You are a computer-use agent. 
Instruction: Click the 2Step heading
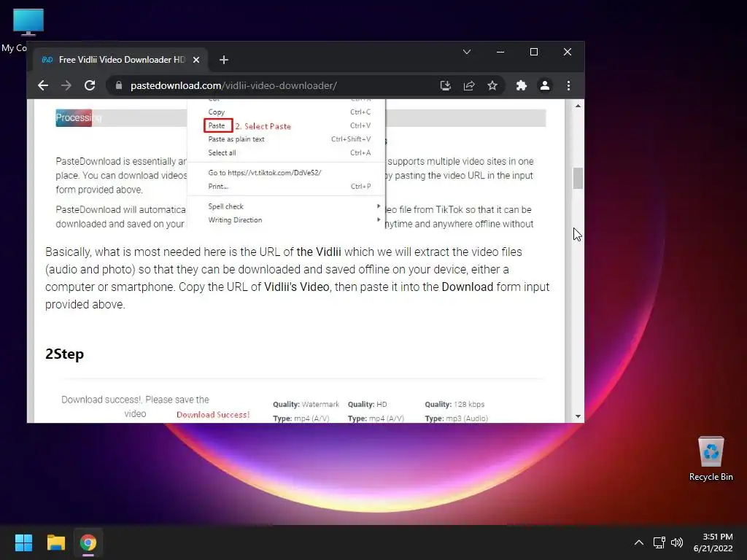[x=64, y=354]
